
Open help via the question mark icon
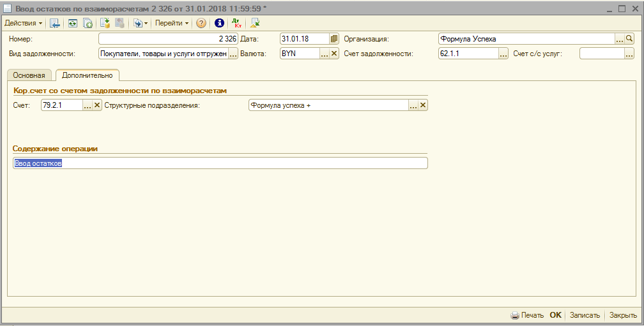[x=201, y=23]
